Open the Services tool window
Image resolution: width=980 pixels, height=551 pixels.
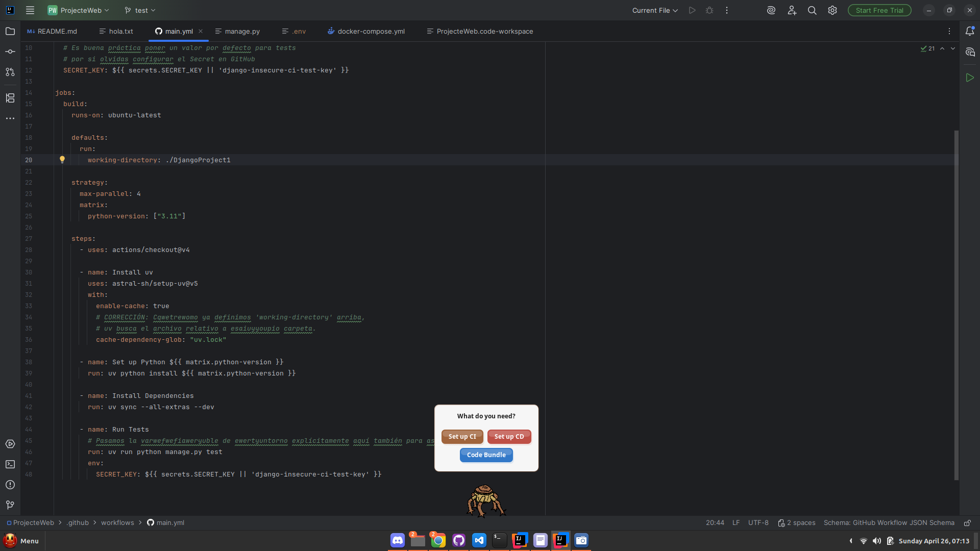(x=10, y=444)
